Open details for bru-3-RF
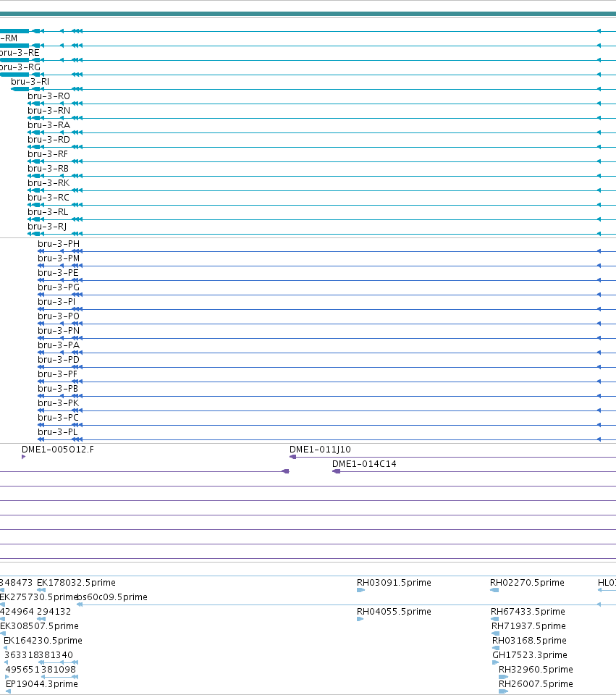 [x=48, y=153]
